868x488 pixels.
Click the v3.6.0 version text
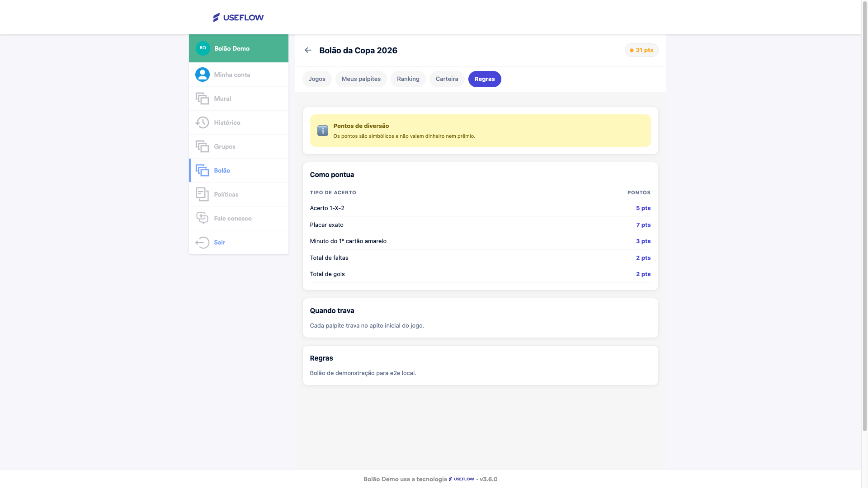[488, 479]
